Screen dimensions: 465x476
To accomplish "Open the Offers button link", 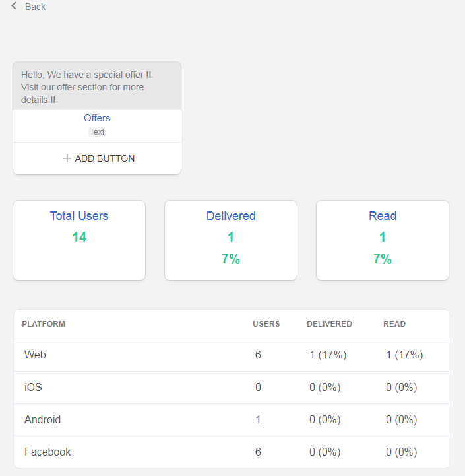I will 97,118.
